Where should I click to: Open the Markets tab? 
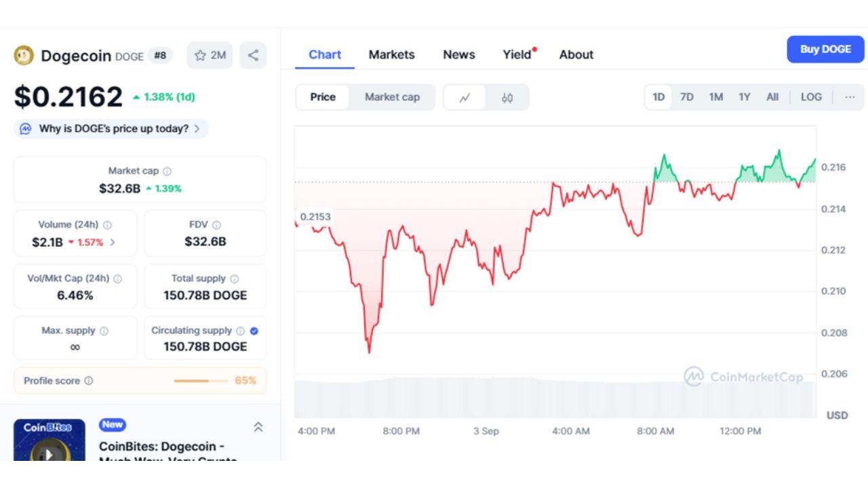tap(391, 55)
